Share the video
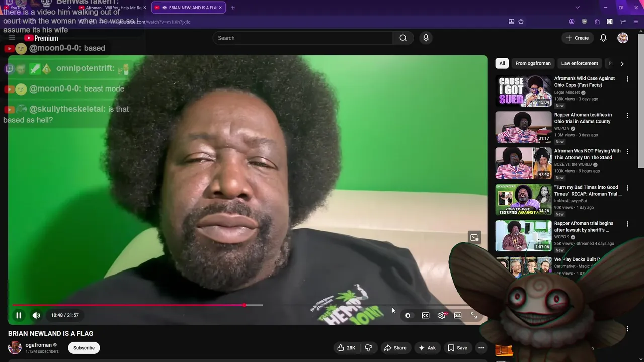The image size is (644, 362). click(x=395, y=348)
